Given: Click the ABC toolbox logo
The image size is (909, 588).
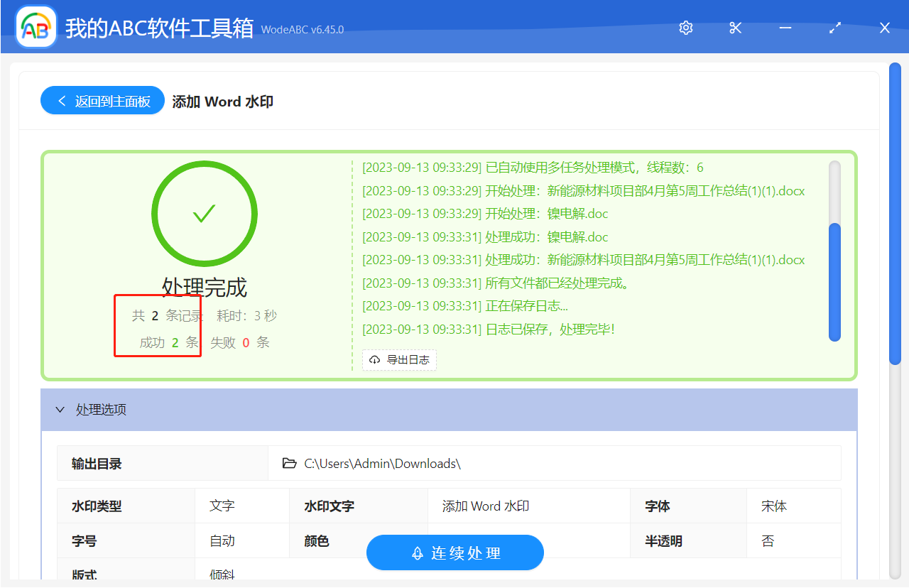Looking at the screenshot, I should (36, 27).
